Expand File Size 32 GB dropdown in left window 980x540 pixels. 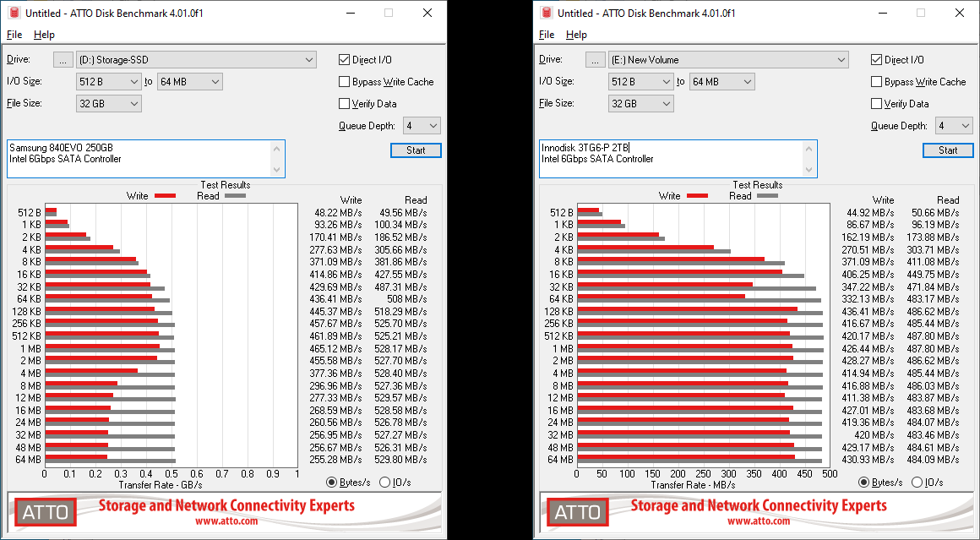point(109,104)
